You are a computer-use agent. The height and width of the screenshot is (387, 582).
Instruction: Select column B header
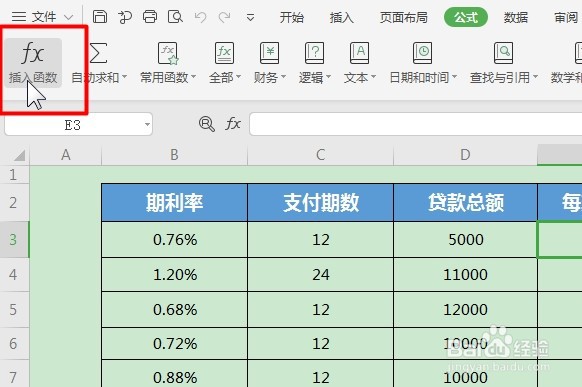point(174,155)
